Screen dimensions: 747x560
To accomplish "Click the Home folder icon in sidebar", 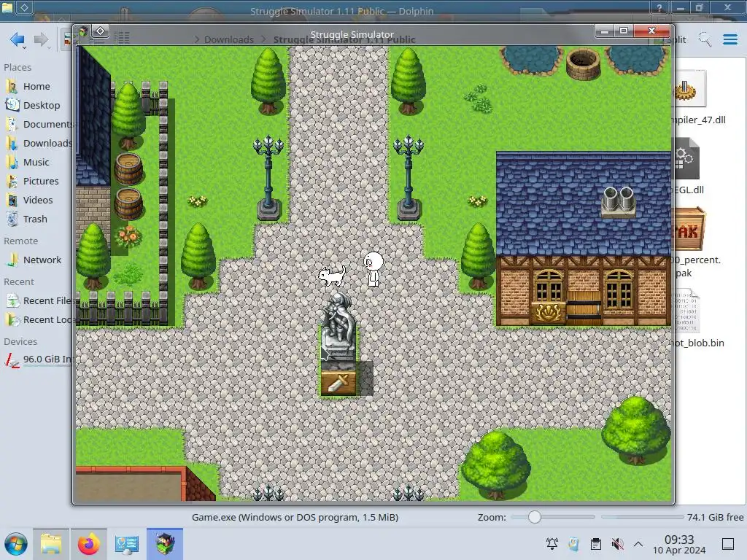I will click(x=12, y=86).
